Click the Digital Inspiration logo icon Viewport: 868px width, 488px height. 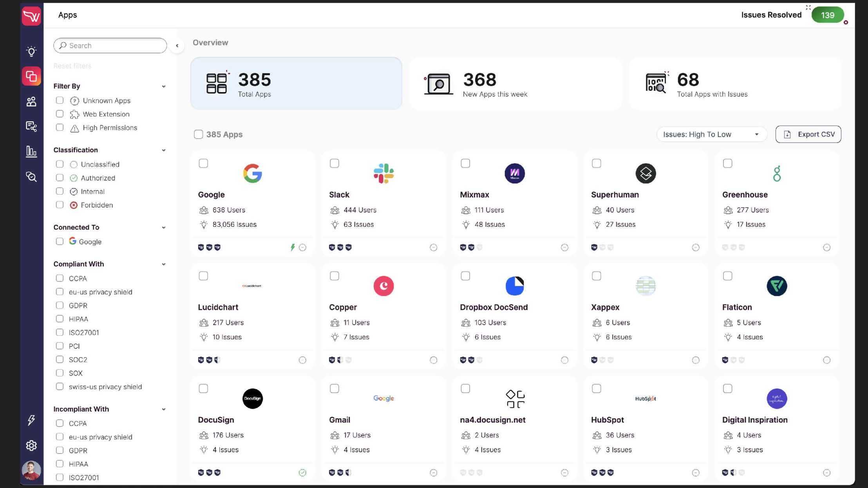coord(777,398)
